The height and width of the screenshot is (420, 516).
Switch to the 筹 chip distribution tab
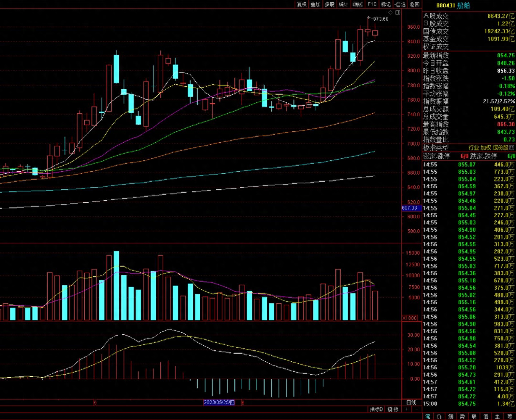click(509, 416)
